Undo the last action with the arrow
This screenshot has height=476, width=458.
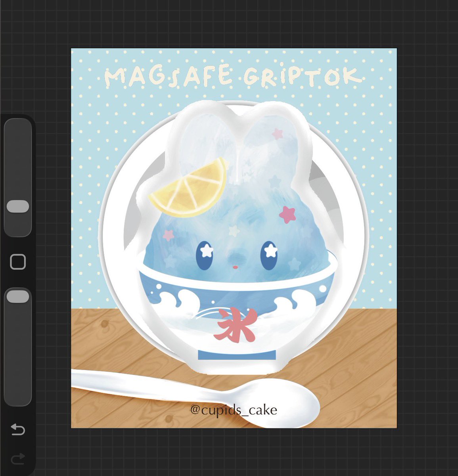(x=18, y=430)
